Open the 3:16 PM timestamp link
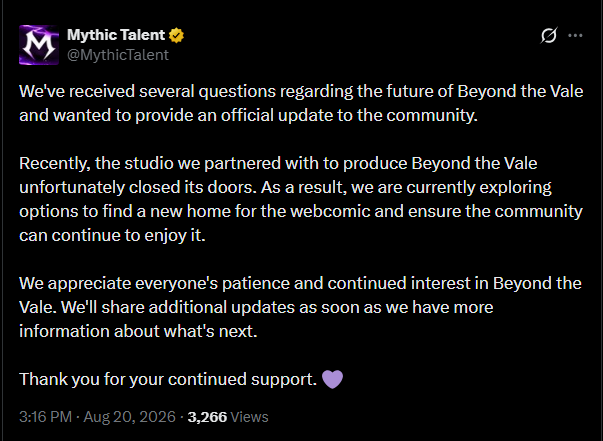603x441 pixels. coord(45,417)
